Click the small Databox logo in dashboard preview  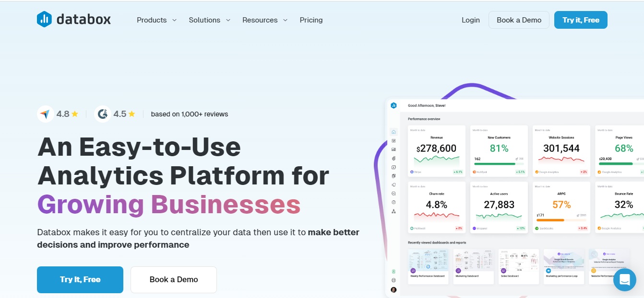pyautogui.click(x=394, y=105)
